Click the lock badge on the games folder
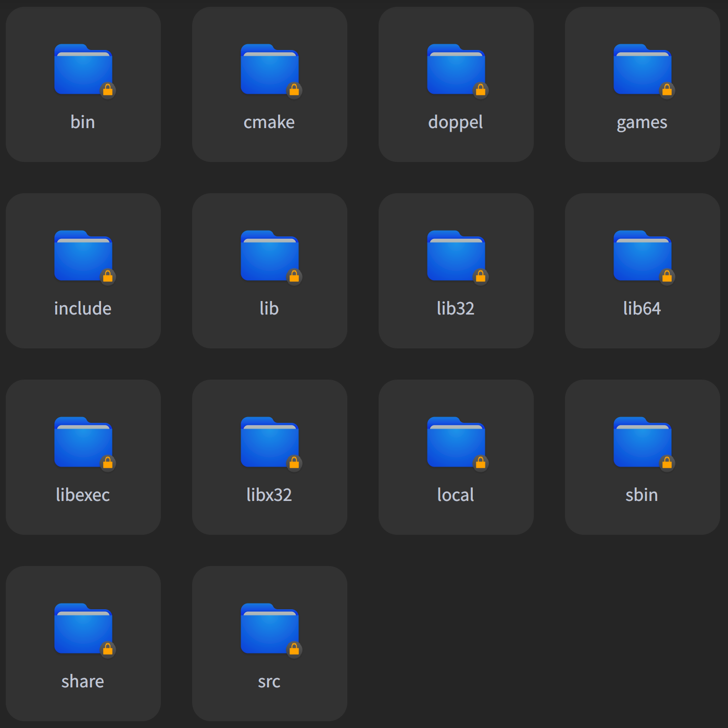Viewport: 728px width, 728px height. click(x=667, y=90)
